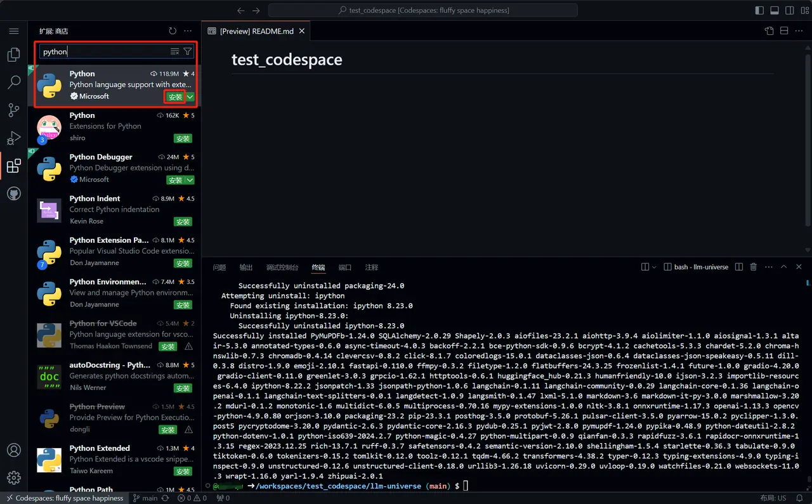This screenshot has width=812, height=504.
Task: Open the Source Control view
Action: tap(13, 110)
